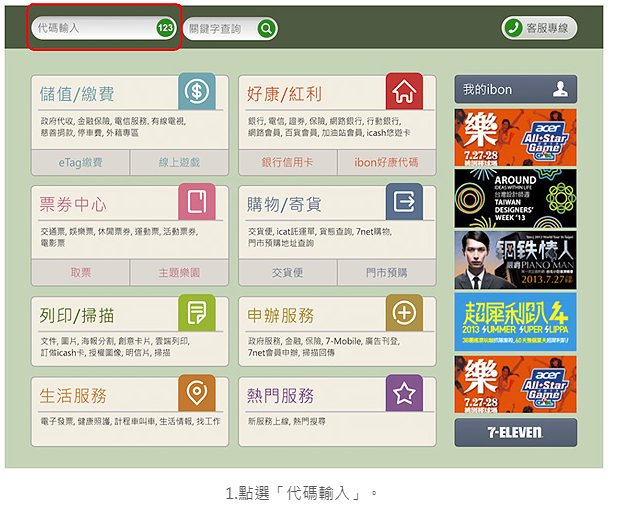The width and height of the screenshot is (619, 514).
Task: Open the 客服專線 button
Action: pos(539,28)
